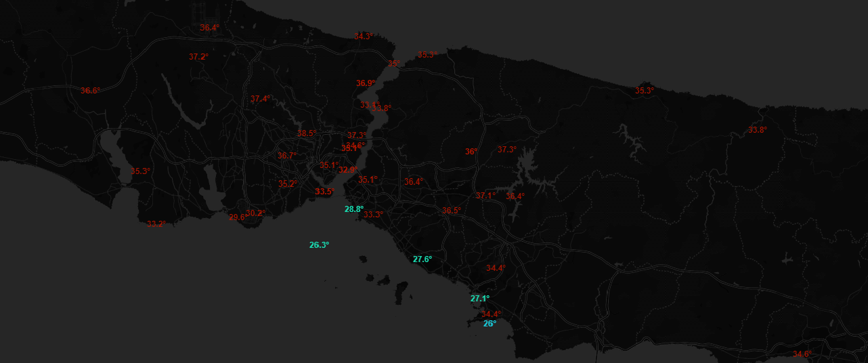This screenshot has height=363, width=868.
Task: Click the 35.2° temperature reading
Action: 288,184
